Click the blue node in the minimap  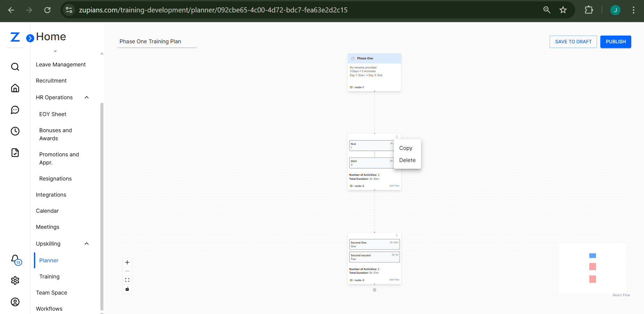pos(593,255)
